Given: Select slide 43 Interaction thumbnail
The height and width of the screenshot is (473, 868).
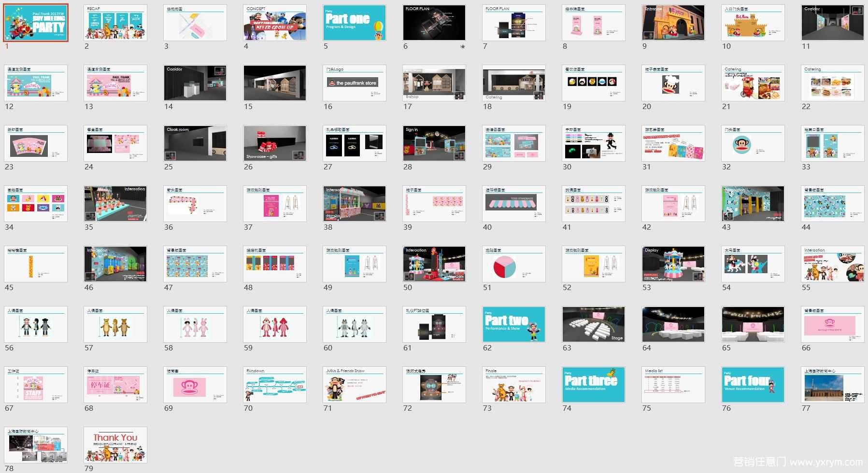Looking at the screenshot, I should tap(753, 204).
